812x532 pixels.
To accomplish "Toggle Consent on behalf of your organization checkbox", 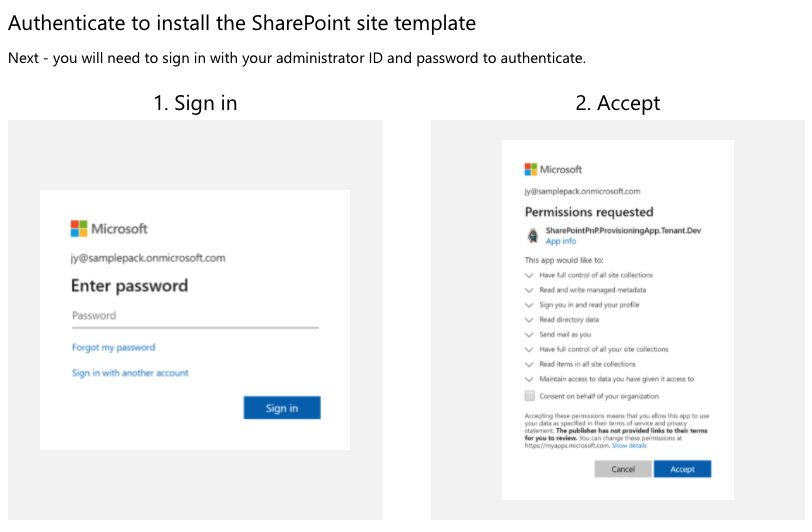I will coord(529,396).
